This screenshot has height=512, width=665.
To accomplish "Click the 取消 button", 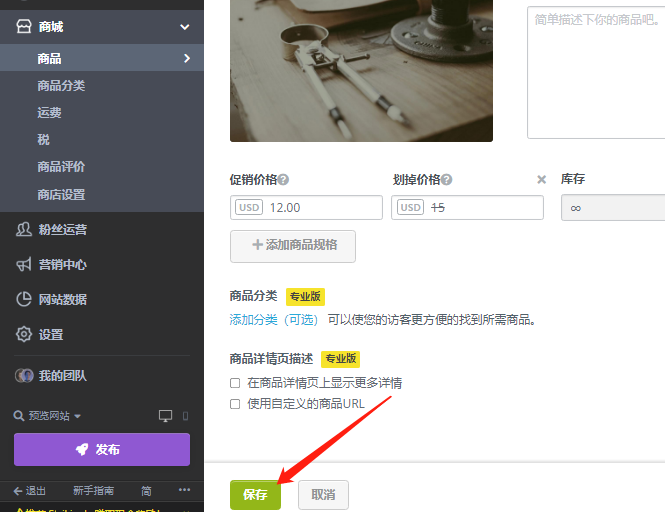I will tap(323, 495).
